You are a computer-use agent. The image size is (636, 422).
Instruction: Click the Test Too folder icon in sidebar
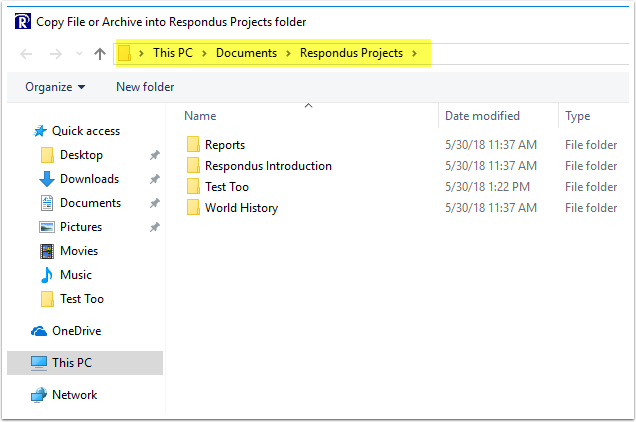click(47, 299)
